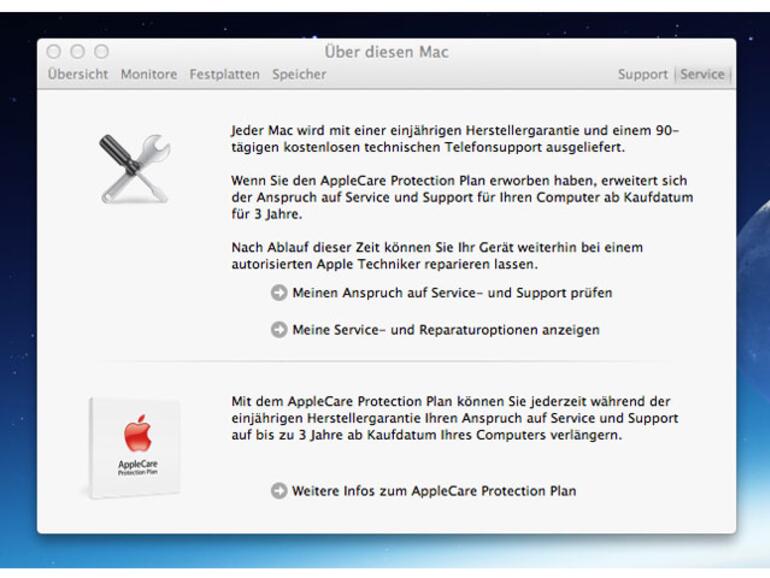Open Meine Service- und Reparaturoptionen anzeigen

tap(446, 330)
